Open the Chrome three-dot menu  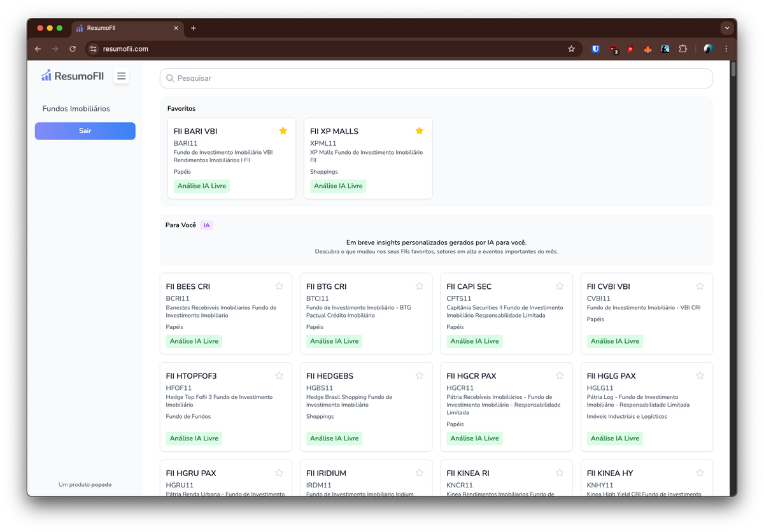point(726,49)
